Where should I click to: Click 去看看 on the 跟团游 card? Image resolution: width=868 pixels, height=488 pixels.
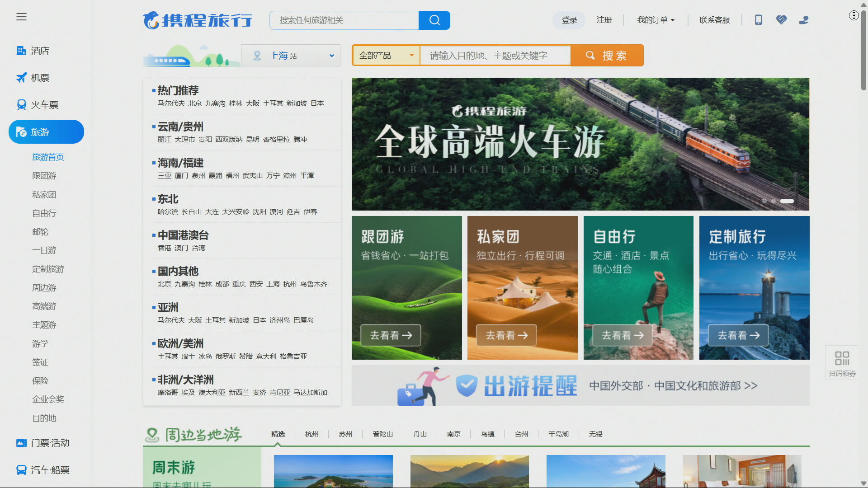pyautogui.click(x=391, y=335)
